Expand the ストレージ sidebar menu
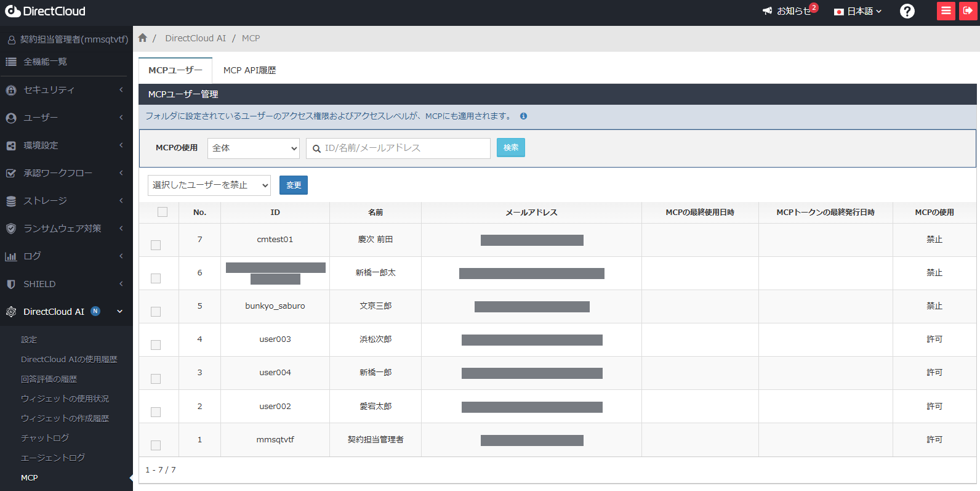The height and width of the screenshot is (491, 980). [x=66, y=201]
